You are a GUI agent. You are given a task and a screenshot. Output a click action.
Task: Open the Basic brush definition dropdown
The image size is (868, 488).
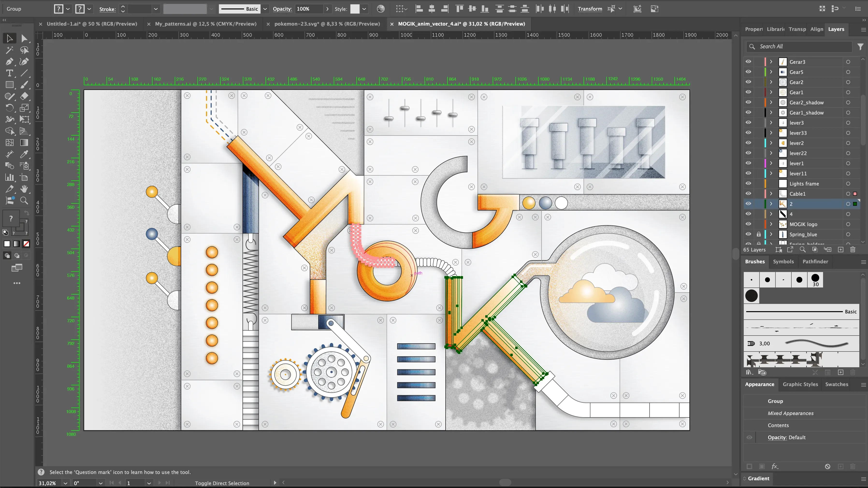pos(265,9)
